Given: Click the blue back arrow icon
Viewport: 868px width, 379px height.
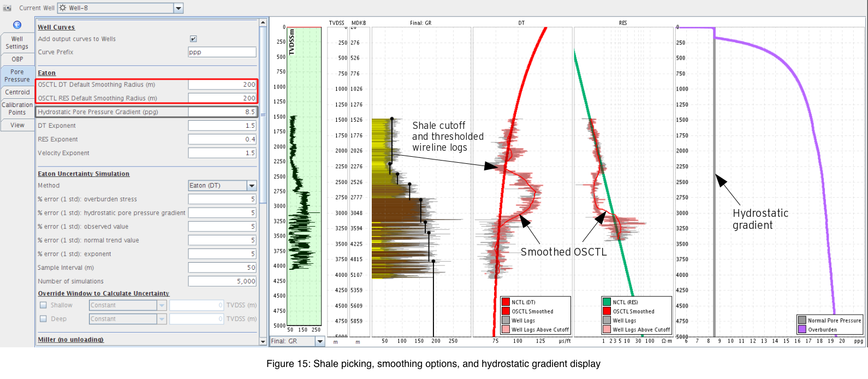Looking at the screenshot, I should tap(17, 25).
